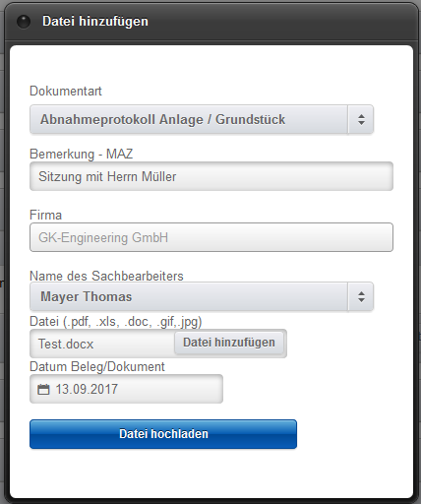Click the Dokumentart label
The width and height of the screenshot is (421, 504).
[x=66, y=92]
